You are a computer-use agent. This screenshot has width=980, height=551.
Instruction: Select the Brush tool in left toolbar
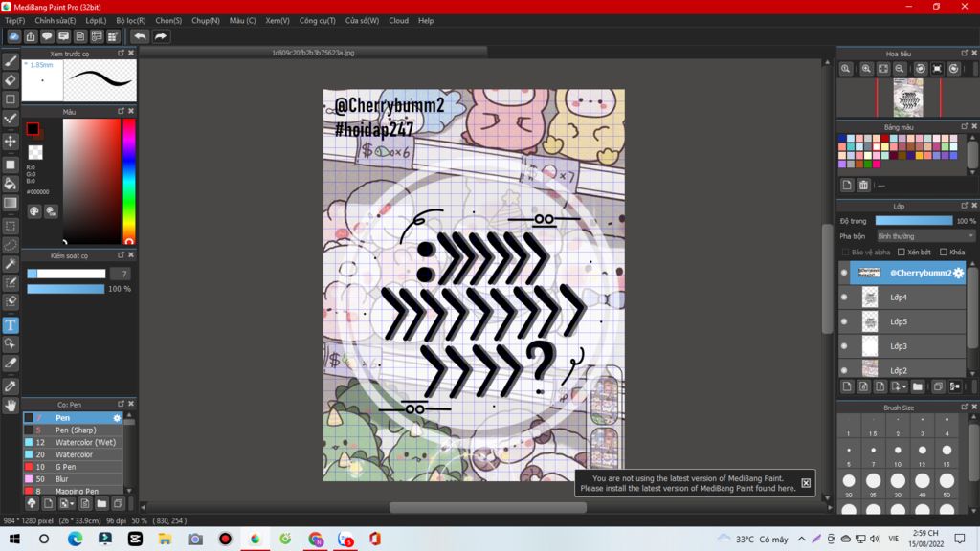tap(11, 61)
